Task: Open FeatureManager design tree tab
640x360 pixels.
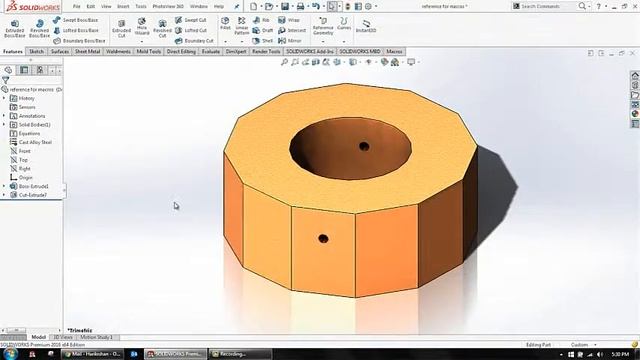Action: pos(8,70)
